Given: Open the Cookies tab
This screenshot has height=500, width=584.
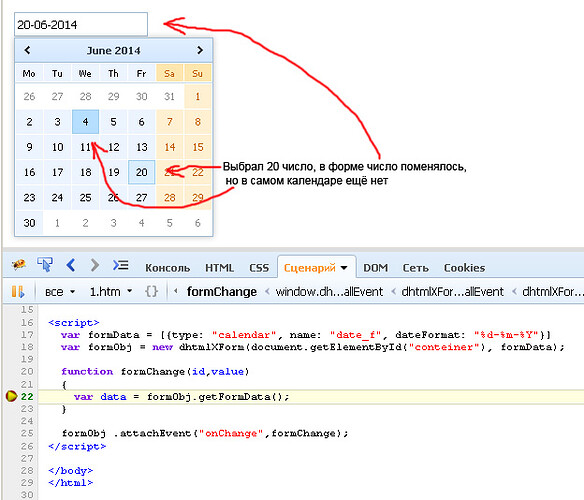Looking at the screenshot, I should [x=464, y=268].
